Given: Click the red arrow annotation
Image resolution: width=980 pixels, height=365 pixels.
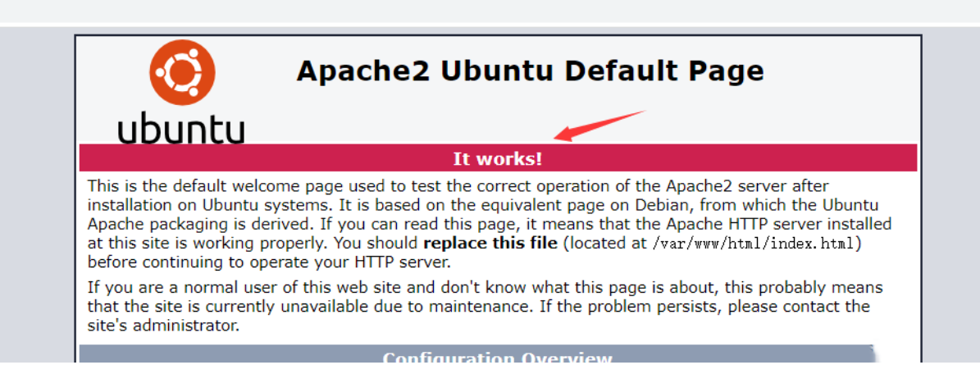Looking at the screenshot, I should coord(599,125).
